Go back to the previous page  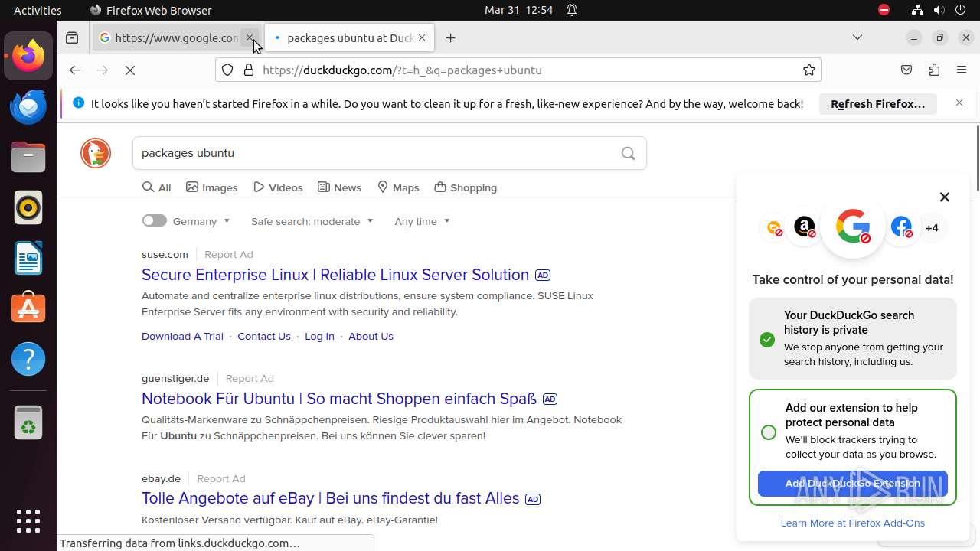(74, 70)
